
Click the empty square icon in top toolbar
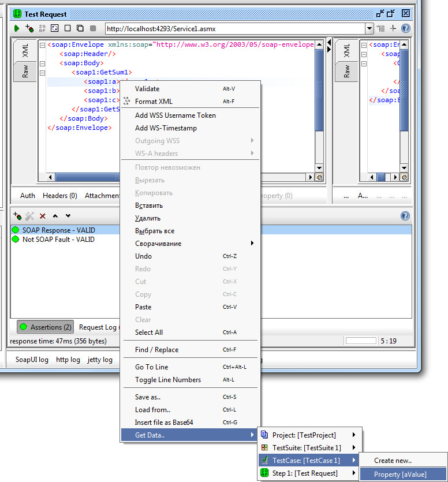(68, 28)
